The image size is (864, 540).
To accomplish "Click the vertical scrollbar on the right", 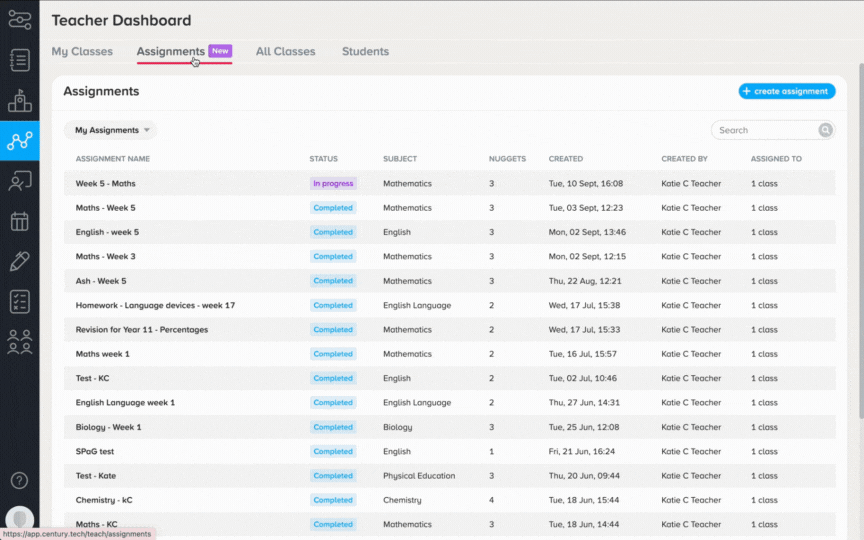I will 861,240.
